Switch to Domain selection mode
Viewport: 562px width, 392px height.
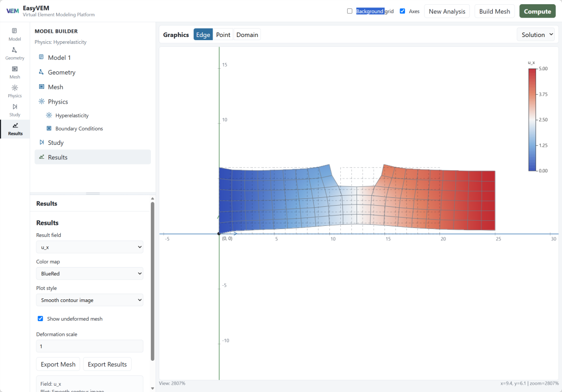pyautogui.click(x=247, y=34)
